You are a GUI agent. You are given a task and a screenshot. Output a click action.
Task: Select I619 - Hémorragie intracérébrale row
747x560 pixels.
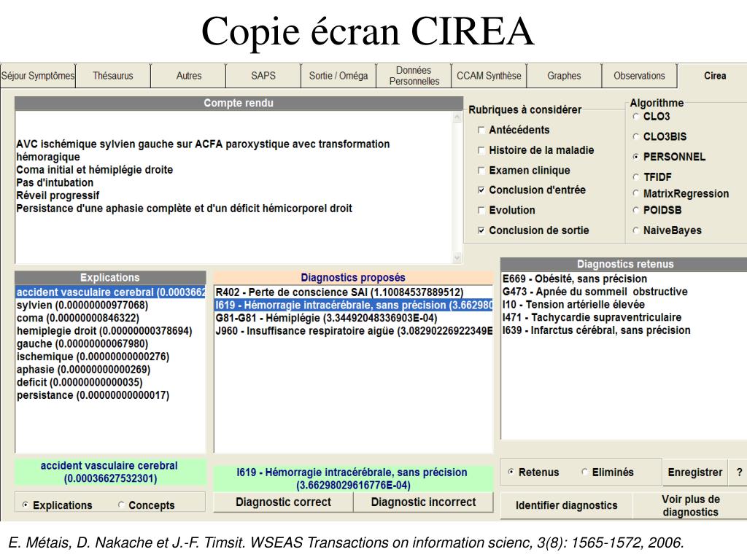click(354, 305)
